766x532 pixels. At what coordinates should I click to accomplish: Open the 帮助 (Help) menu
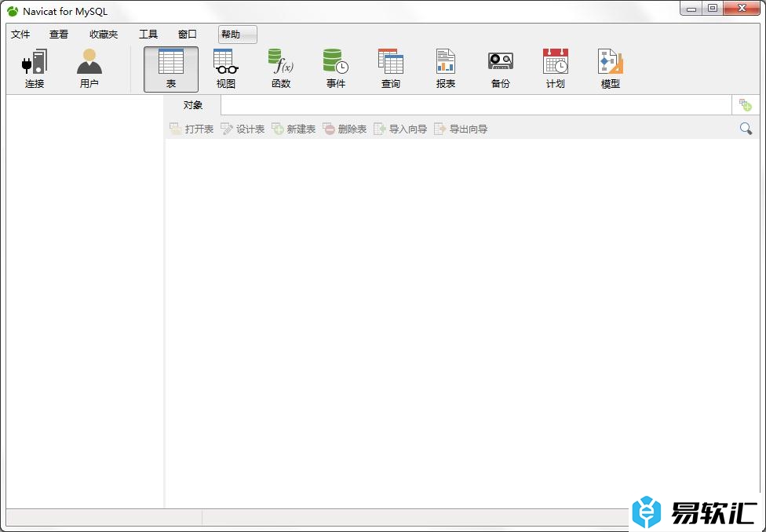pos(238,35)
